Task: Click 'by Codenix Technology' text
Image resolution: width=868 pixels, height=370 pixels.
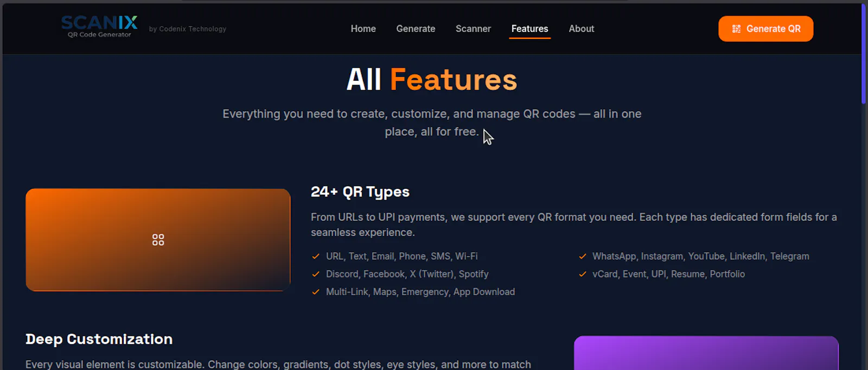Action: [188, 29]
